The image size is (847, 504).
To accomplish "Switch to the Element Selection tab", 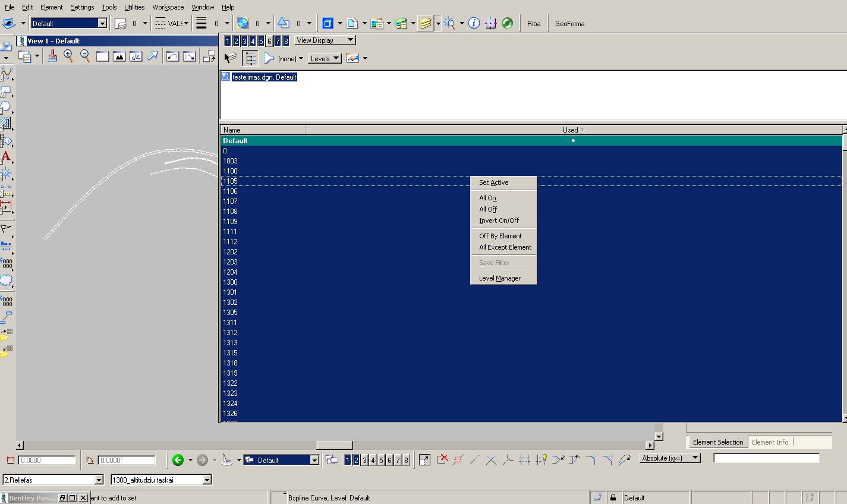I will 718,442.
